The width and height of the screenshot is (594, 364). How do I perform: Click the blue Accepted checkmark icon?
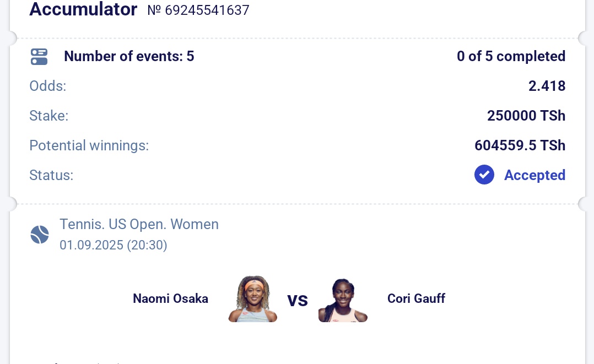[484, 175]
